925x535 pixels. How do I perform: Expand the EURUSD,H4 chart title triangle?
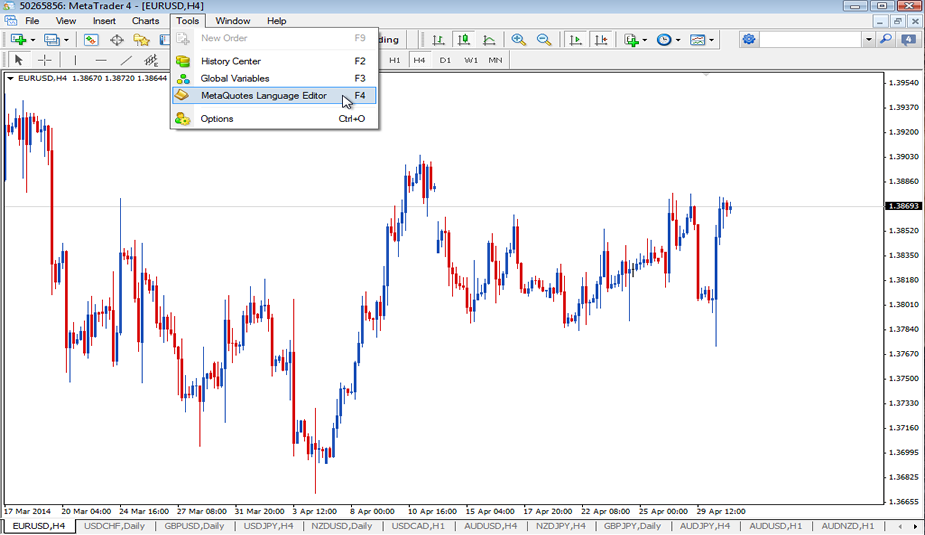[10, 78]
